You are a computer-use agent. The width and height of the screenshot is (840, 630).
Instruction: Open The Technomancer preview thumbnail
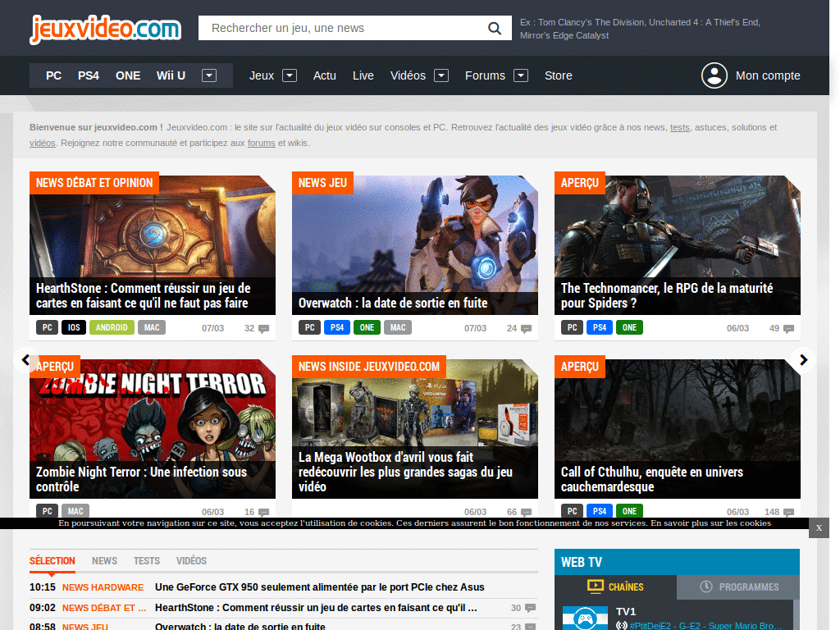click(678, 244)
